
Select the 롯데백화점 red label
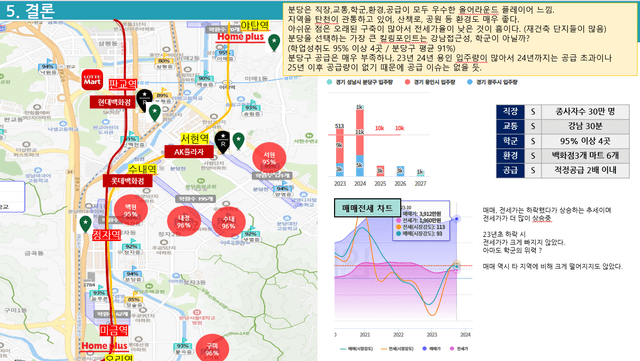pyautogui.click(x=127, y=180)
